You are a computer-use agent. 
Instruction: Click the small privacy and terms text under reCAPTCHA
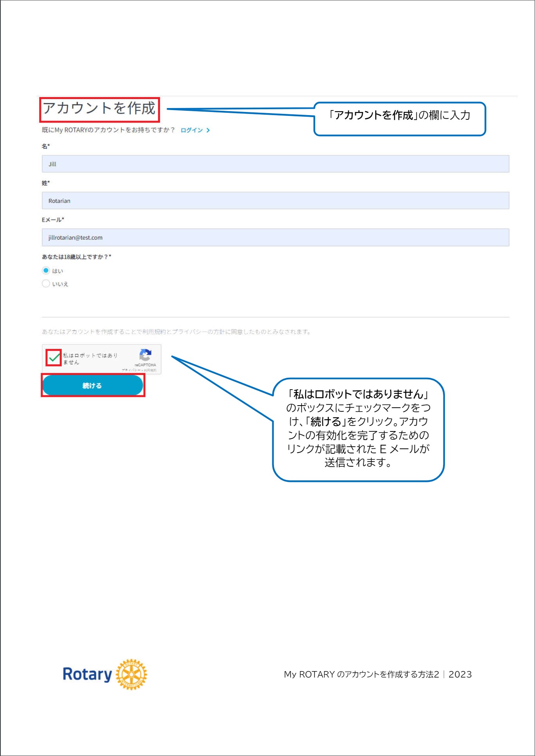[139, 370]
